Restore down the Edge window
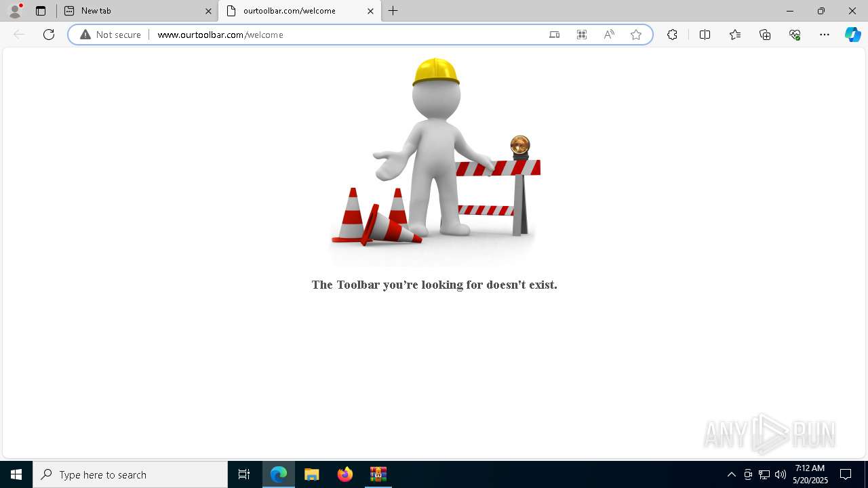Screen dimensions: 868x488 pyautogui.click(x=821, y=11)
